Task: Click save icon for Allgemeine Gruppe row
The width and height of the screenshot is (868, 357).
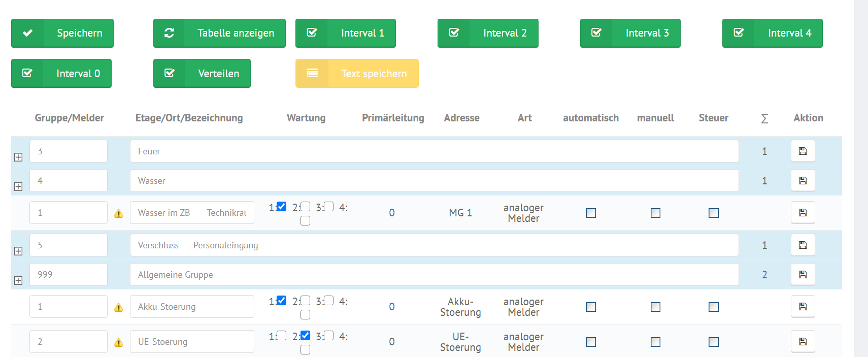Action: pos(803,274)
